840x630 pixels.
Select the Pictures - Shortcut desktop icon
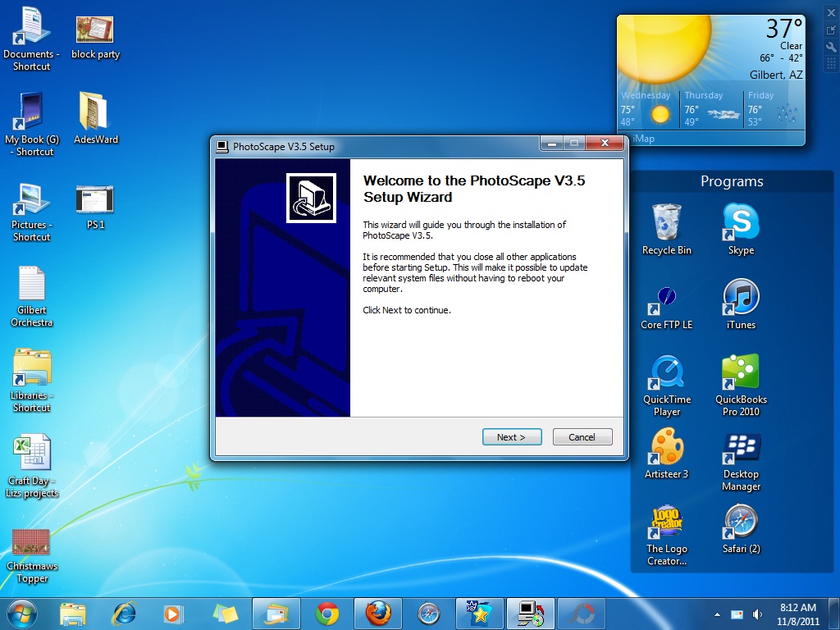coord(32,212)
